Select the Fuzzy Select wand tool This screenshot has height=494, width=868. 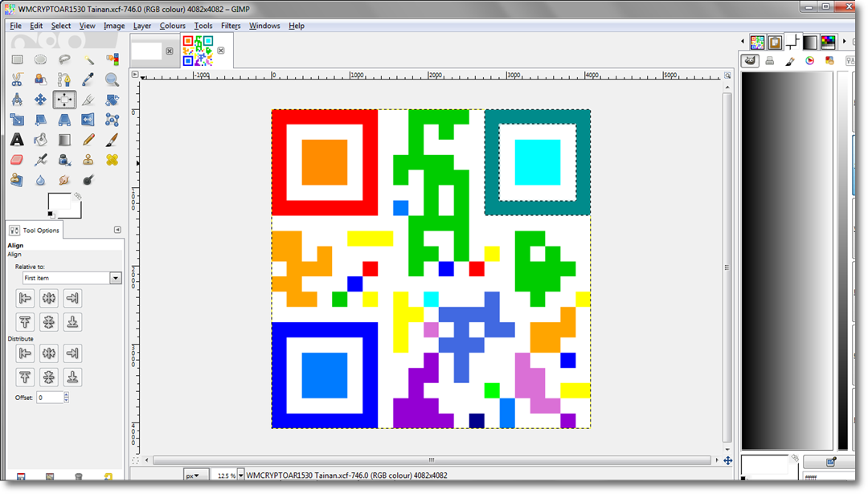88,59
